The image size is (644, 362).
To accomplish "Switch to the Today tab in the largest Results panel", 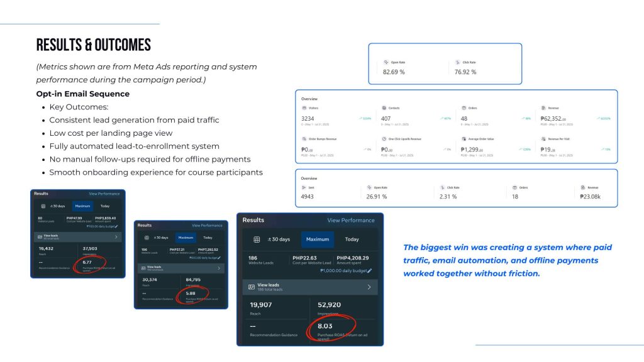I will point(352,239).
